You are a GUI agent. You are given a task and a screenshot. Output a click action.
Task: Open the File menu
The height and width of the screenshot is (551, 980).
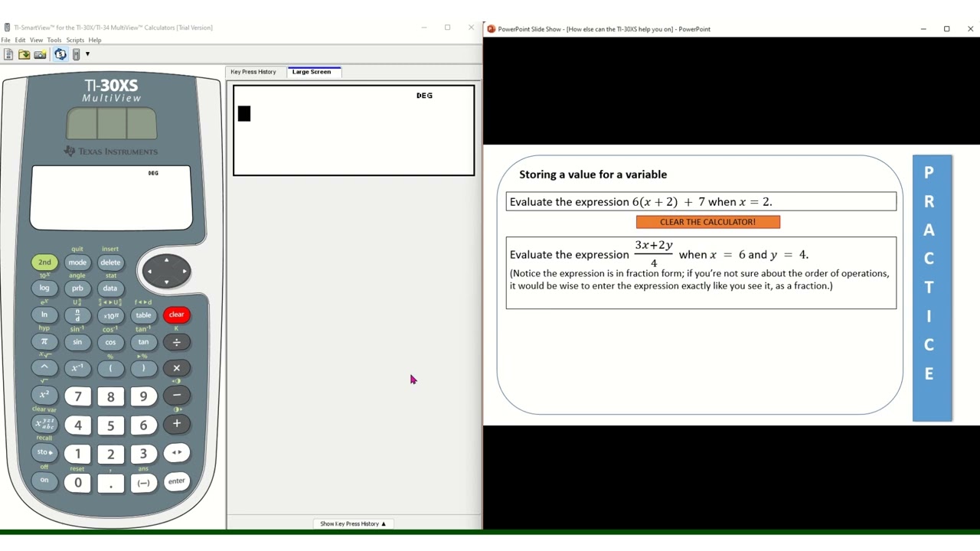point(5,40)
